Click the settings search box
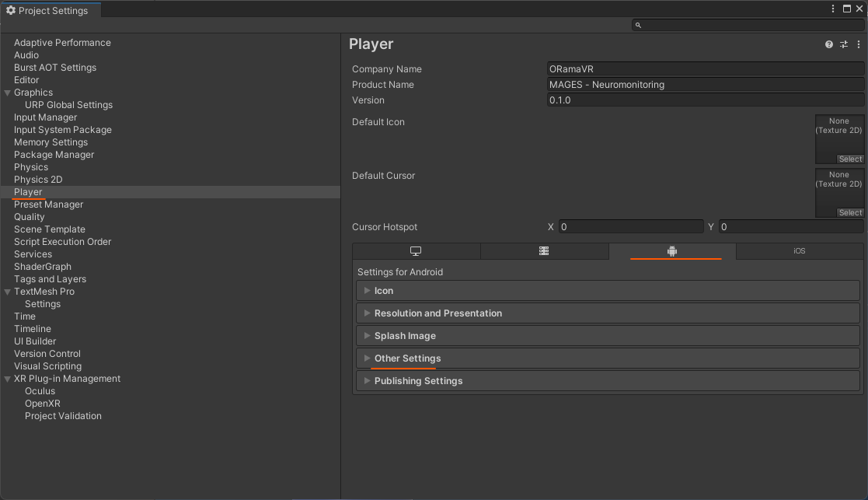Image resolution: width=868 pixels, height=500 pixels. click(x=748, y=25)
